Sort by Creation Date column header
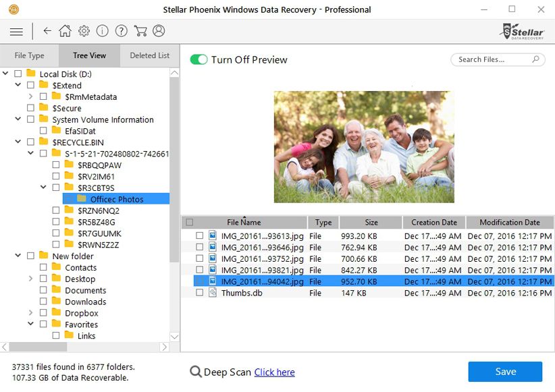Screen dimensions: 555x392 point(434,222)
